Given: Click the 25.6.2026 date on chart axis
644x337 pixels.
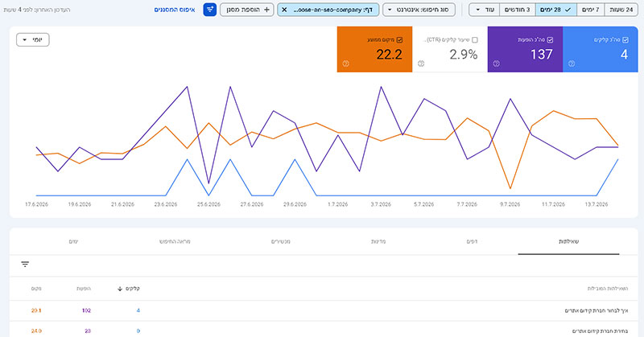Looking at the screenshot, I should pyautogui.click(x=208, y=204).
